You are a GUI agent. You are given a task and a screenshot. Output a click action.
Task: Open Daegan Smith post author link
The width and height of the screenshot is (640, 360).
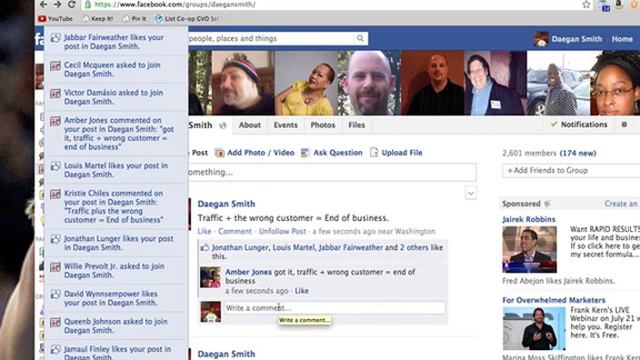226,204
